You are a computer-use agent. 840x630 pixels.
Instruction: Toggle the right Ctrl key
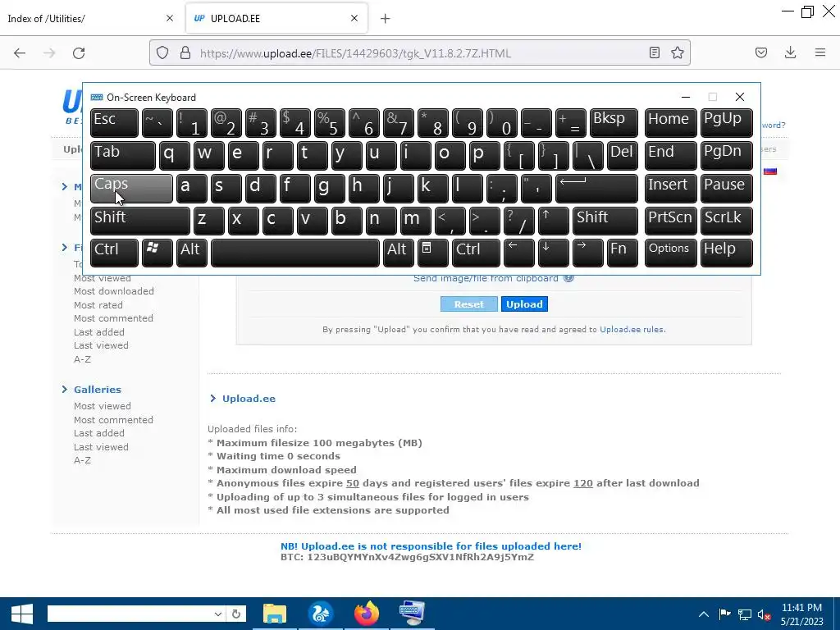[x=476, y=253]
